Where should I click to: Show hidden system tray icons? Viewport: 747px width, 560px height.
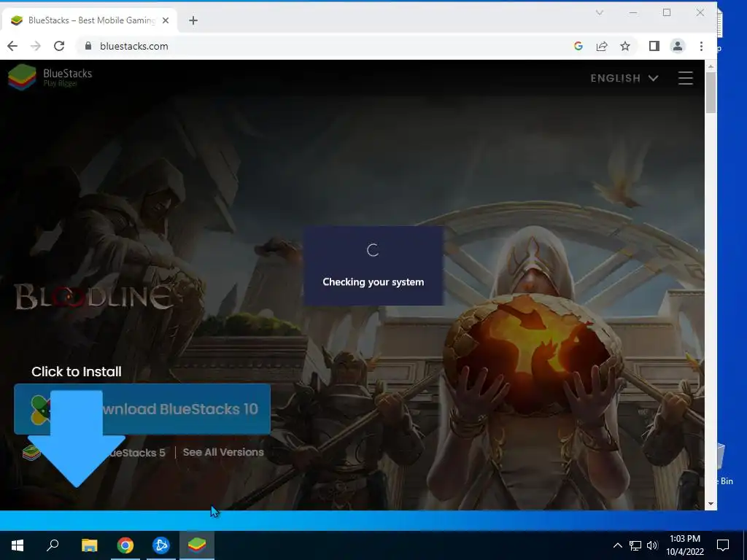pos(617,545)
